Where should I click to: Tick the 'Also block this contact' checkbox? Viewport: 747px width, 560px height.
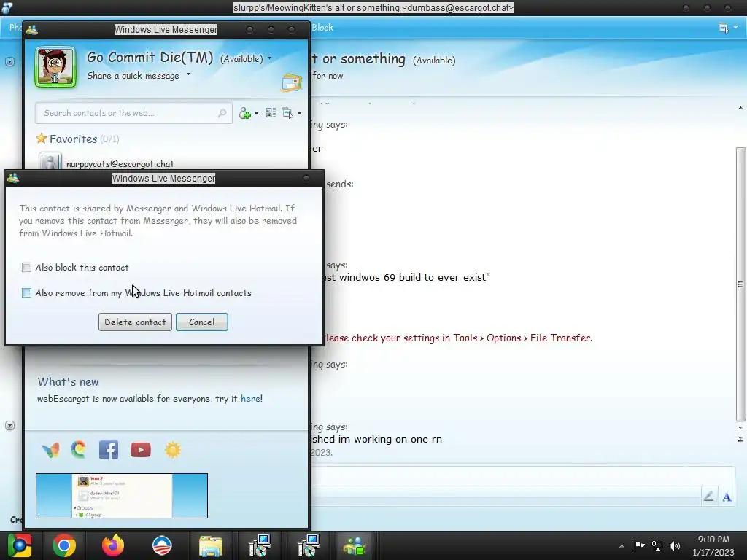[27, 267]
